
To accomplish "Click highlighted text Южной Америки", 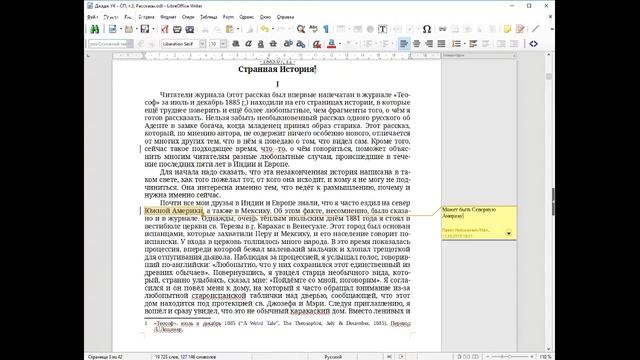I will (x=173, y=211).
